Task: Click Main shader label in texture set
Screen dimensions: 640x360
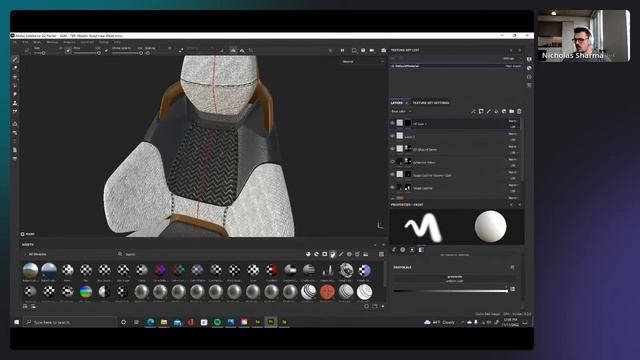Action: (513, 66)
